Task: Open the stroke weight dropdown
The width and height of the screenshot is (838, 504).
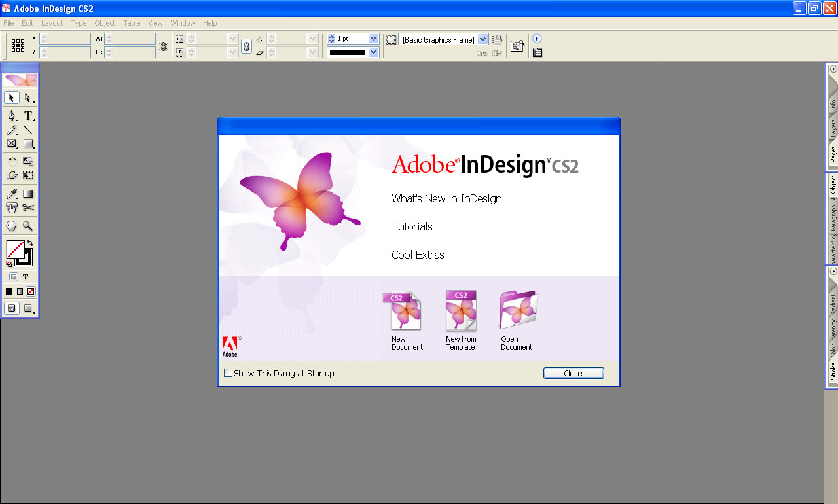Action: (373, 38)
